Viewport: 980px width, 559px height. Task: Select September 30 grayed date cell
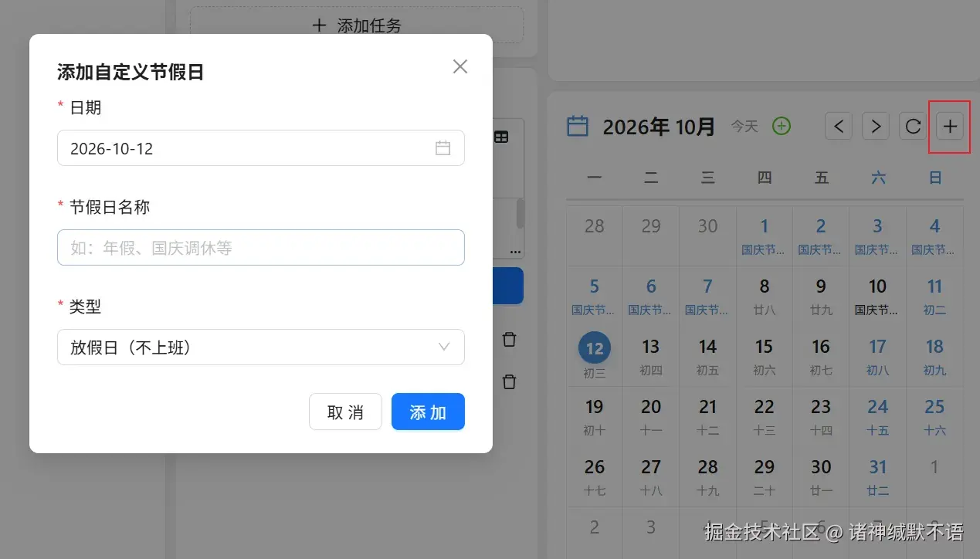click(x=708, y=236)
